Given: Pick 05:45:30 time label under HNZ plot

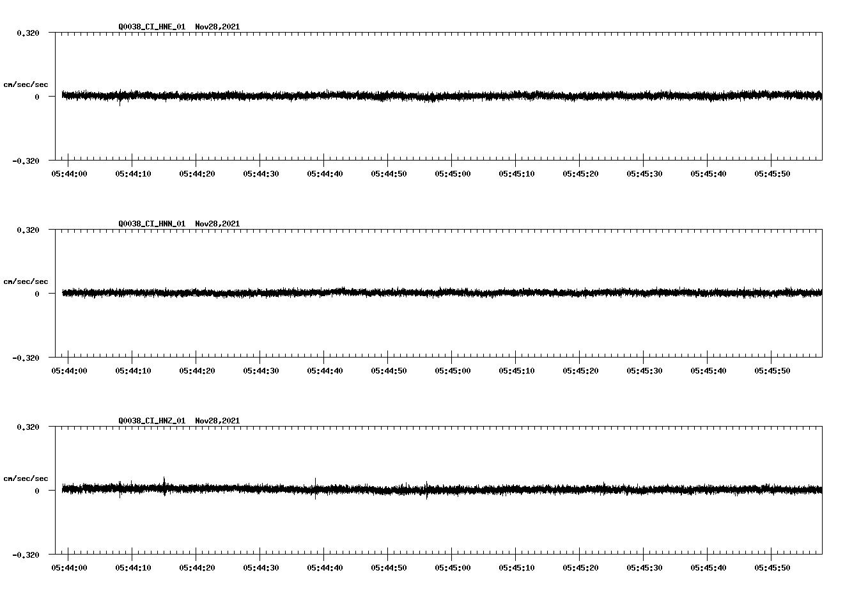Looking at the screenshot, I should pyautogui.click(x=644, y=568).
